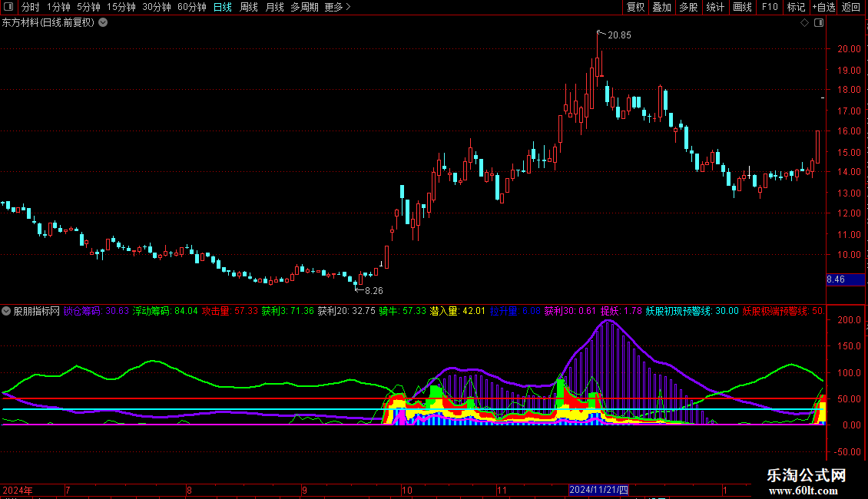Toggle the left sidebar panel icon
This screenshot has height=499, width=868.
[8, 7]
